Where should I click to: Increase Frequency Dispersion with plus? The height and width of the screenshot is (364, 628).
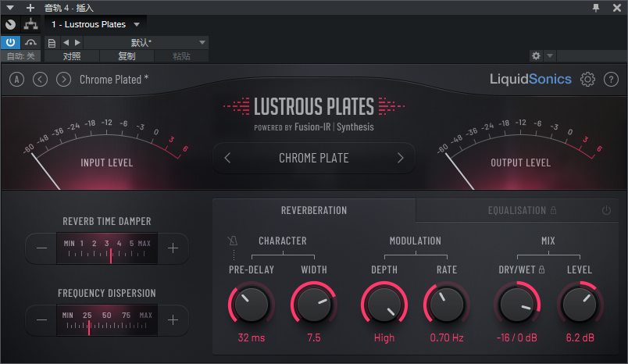[173, 320]
